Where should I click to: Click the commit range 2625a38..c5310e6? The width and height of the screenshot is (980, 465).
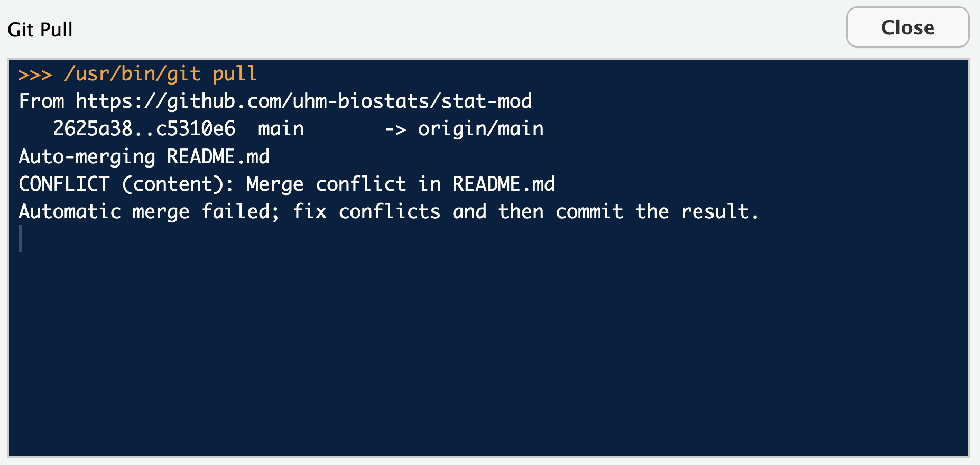(144, 129)
